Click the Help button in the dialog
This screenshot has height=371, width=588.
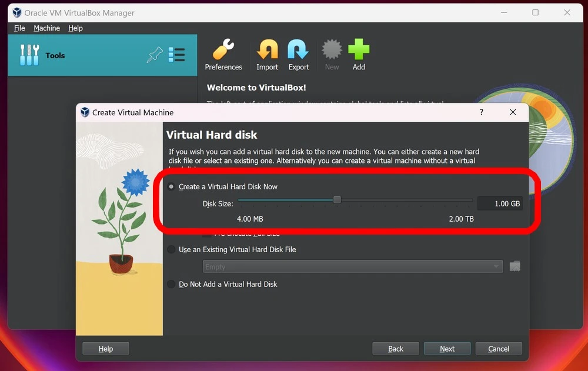(x=106, y=349)
